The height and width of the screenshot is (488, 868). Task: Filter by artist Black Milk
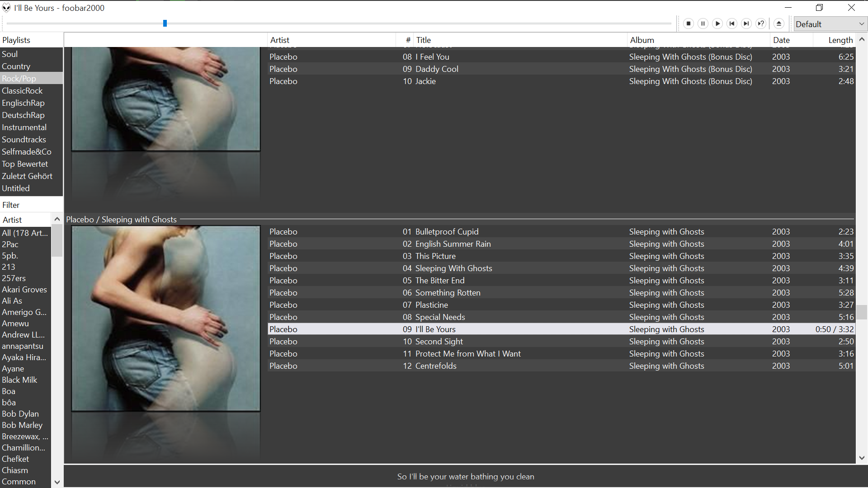point(25,380)
